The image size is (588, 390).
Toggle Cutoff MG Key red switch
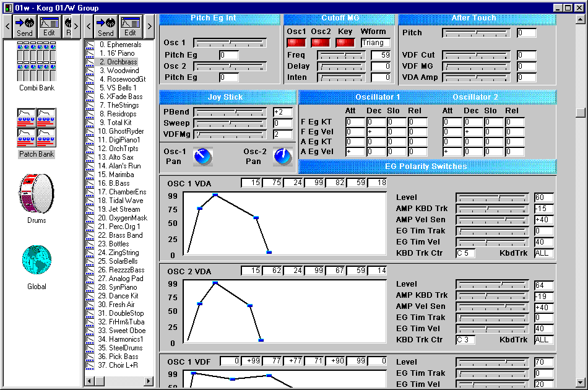point(345,43)
